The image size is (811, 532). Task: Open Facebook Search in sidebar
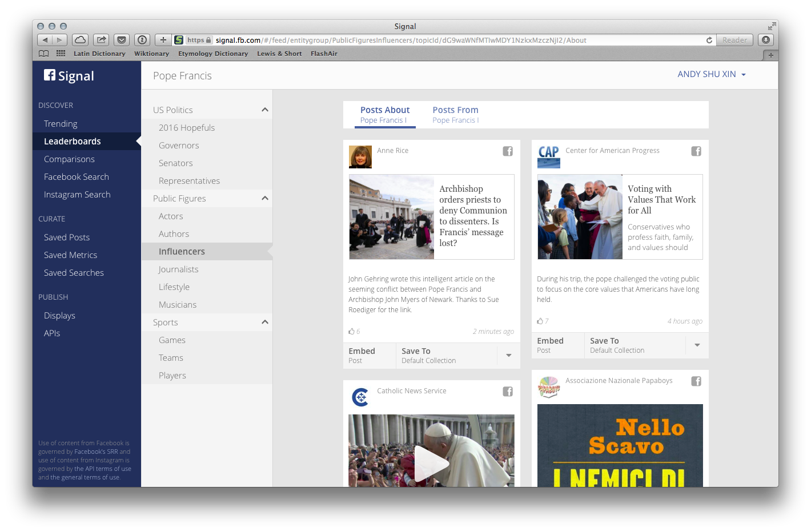[77, 177]
